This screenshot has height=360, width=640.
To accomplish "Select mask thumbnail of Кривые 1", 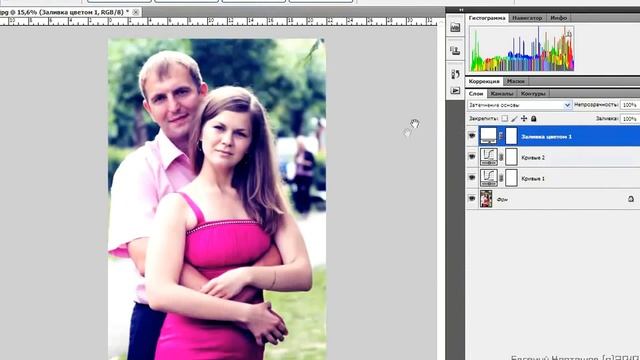I will (x=511, y=178).
